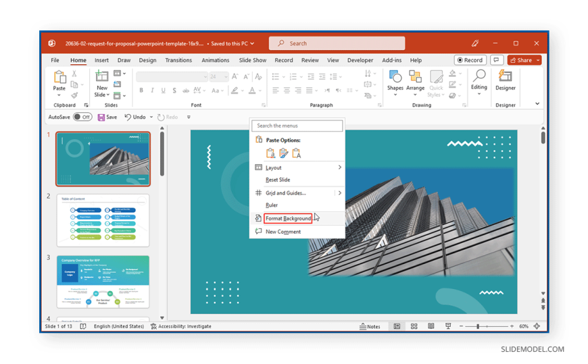Toggle Ruler in the context menu
The image size is (588, 364).
tap(272, 205)
